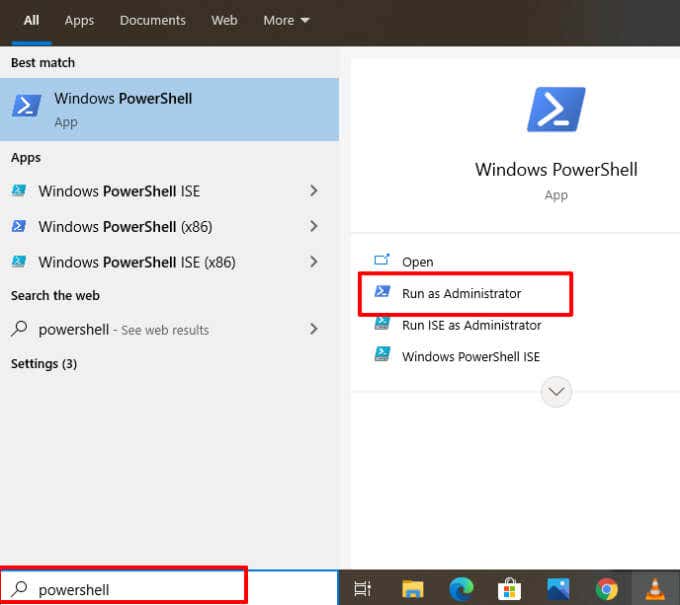
Task: Switch to the All search tab
Action: (31, 20)
